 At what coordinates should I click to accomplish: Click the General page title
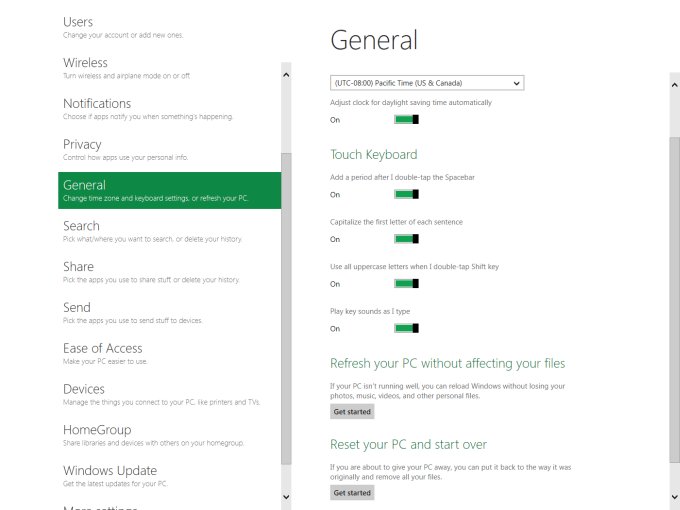pyautogui.click(x=374, y=40)
